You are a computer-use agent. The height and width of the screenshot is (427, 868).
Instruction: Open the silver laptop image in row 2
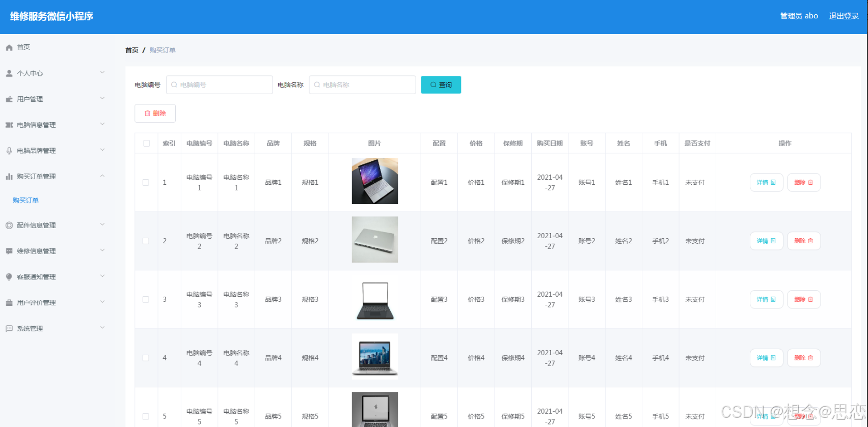pos(375,240)
